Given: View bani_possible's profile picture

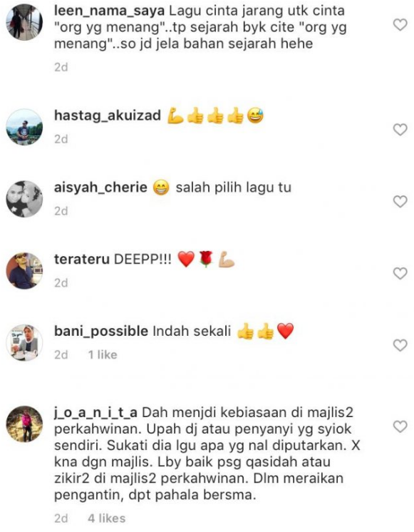Looking at the screenshot, I should click(x=24, y=343).
